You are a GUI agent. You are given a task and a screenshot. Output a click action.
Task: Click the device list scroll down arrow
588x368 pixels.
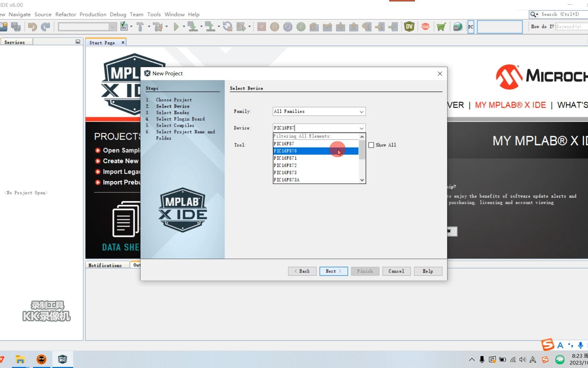point(362,180)
